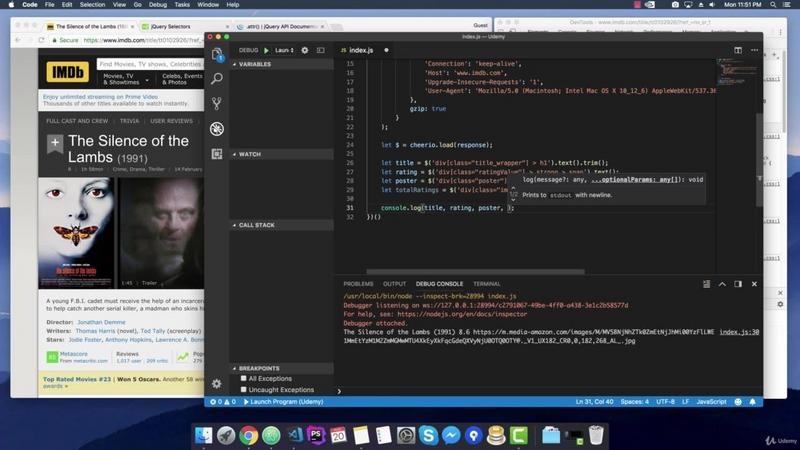This screenshot has width=800, height=450.
Task: Collapse the VARIABLES section
Action: pyautogui.click(x=282, y=64)
